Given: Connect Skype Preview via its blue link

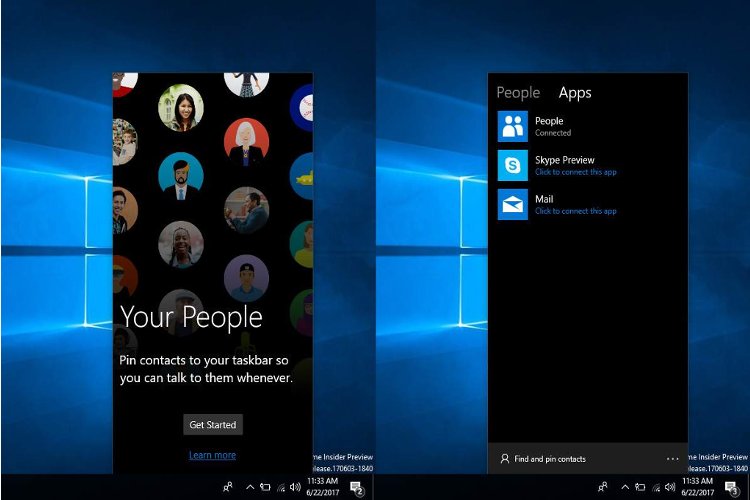Looking at the screenshot, I should coord(575,172).
